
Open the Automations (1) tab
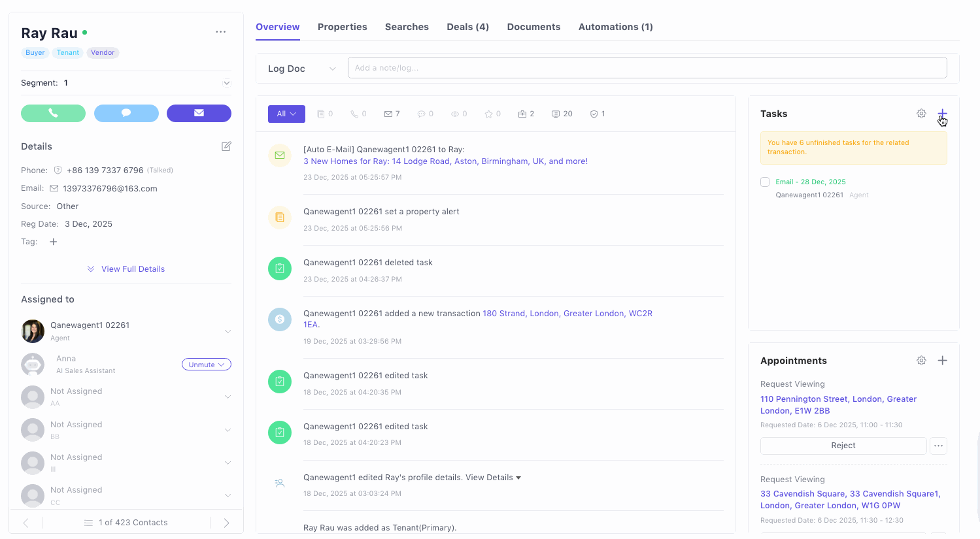coord(615,27)
